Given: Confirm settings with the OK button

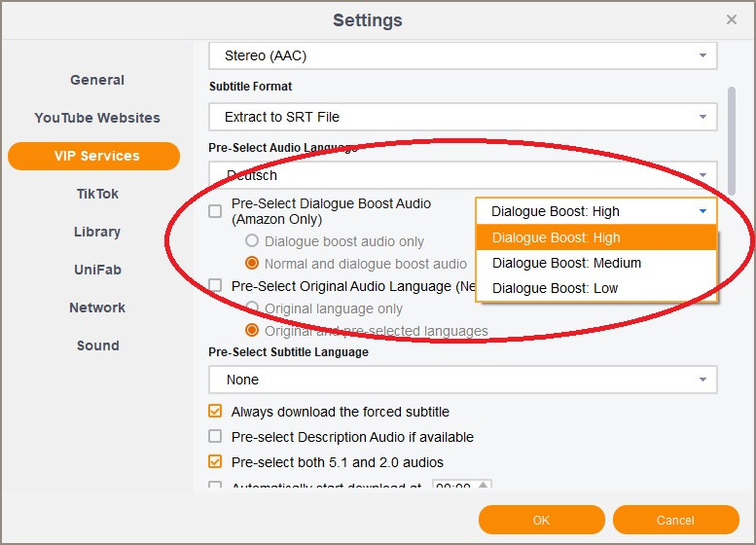Looking at the screenshot, I should [x=541, y=520].
